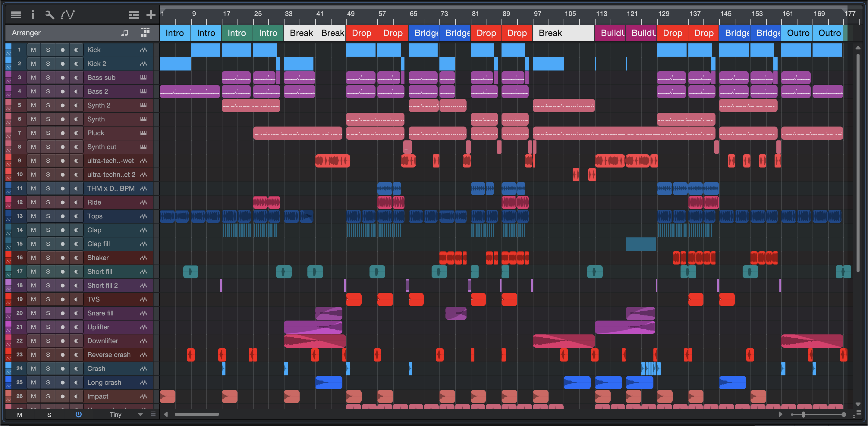Mute the Bass sub track
This screenshot has height=426, width=868.
(33, 77)
